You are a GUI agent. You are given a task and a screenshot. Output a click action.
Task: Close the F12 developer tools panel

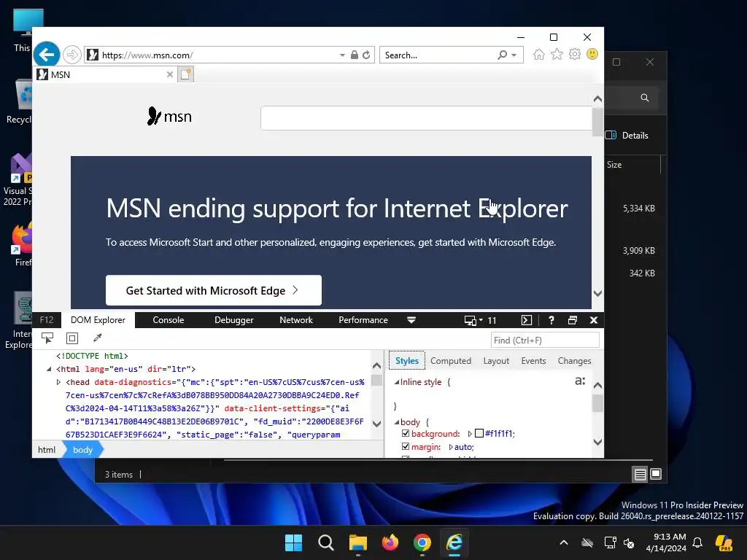(x=594, y=320)
